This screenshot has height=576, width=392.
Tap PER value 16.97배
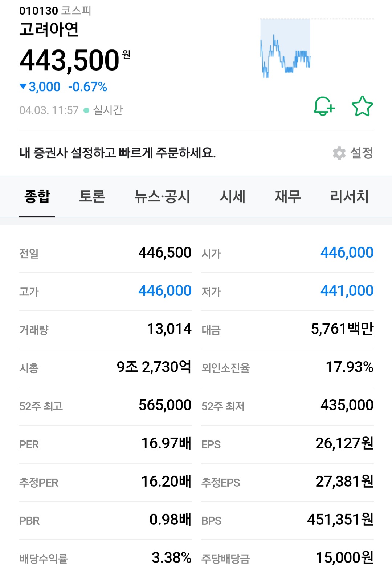166,443
